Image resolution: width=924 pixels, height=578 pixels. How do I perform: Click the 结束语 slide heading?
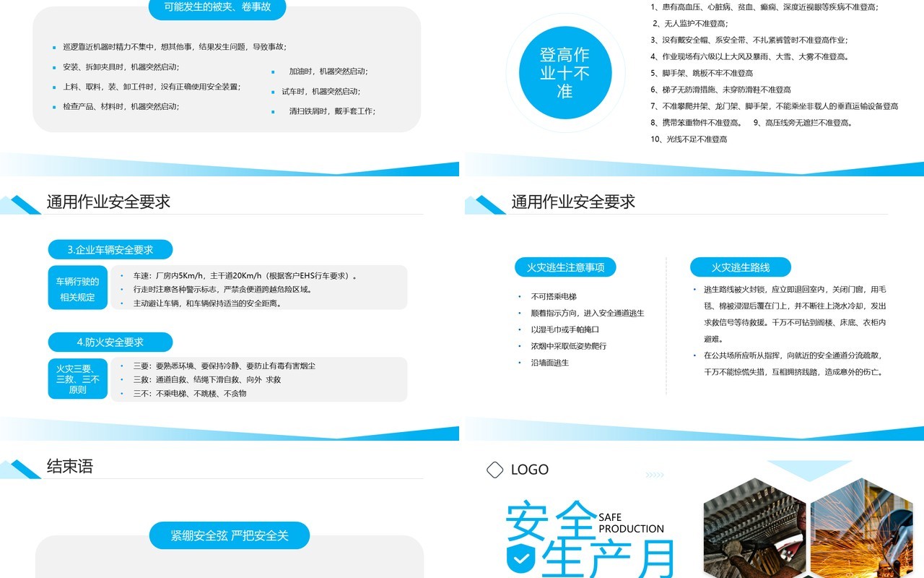click(x=70, y=466)
